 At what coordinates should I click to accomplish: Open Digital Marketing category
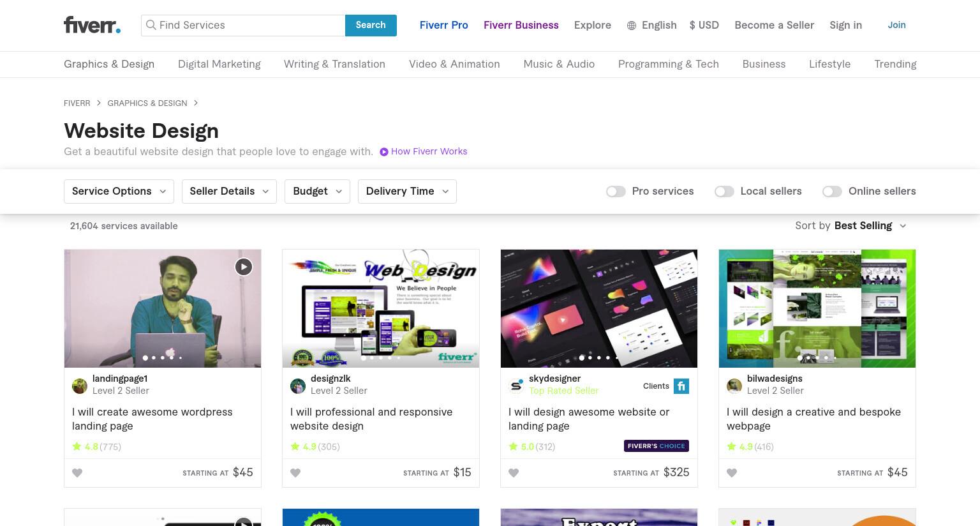click(x=219, y=64)
